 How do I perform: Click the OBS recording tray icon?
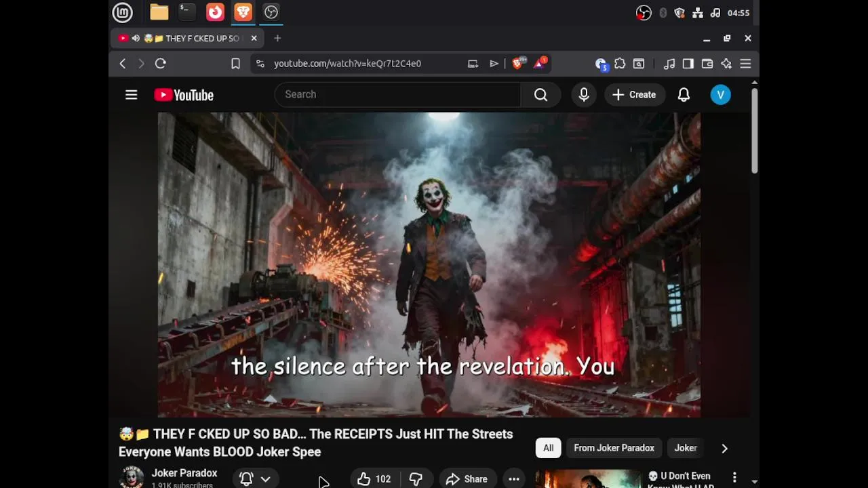(644, 13)
